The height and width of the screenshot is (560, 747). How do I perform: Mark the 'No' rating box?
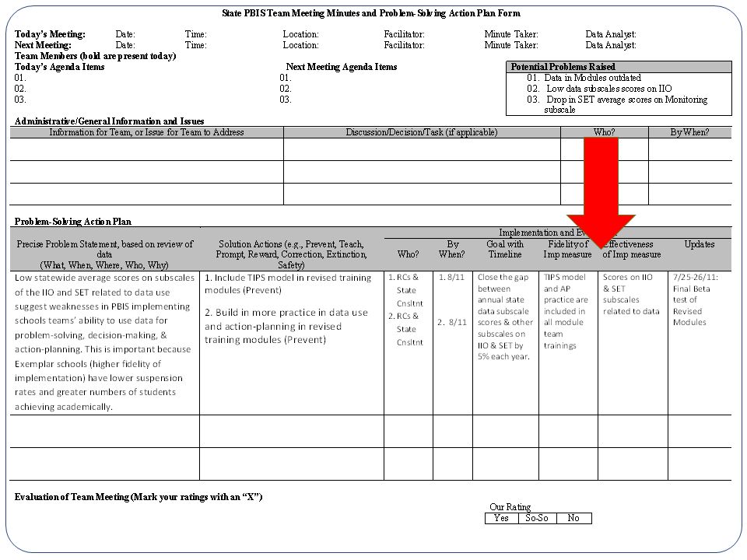(x=574, y=518)
